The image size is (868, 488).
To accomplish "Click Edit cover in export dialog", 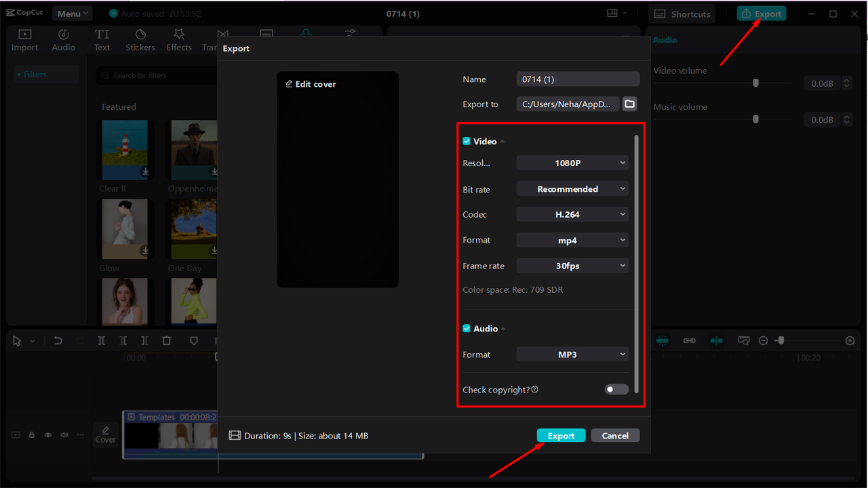I will (311, 84).
